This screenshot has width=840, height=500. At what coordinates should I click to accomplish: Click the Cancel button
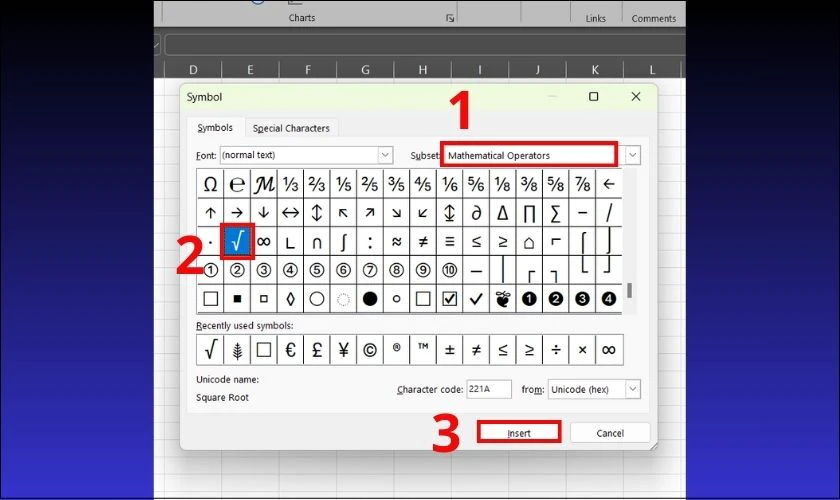point(610,433)
